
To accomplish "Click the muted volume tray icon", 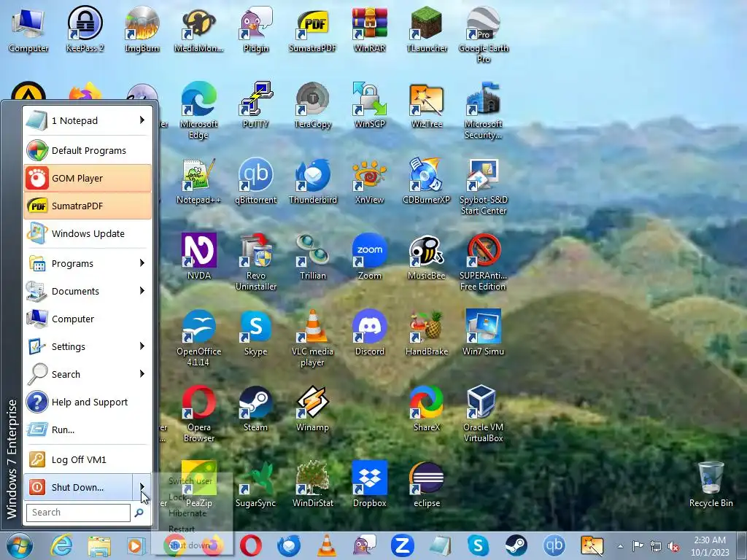I will [x=673, y=546].
